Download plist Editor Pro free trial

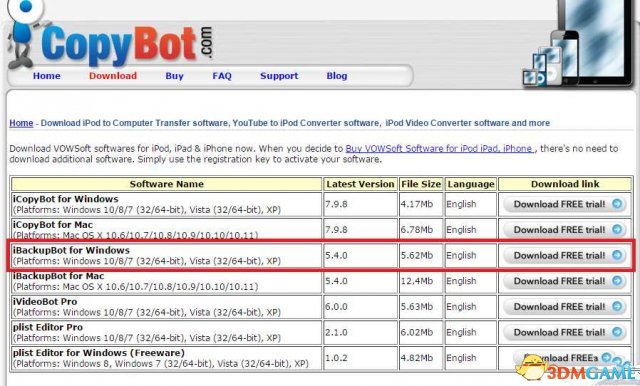point(565,333)
